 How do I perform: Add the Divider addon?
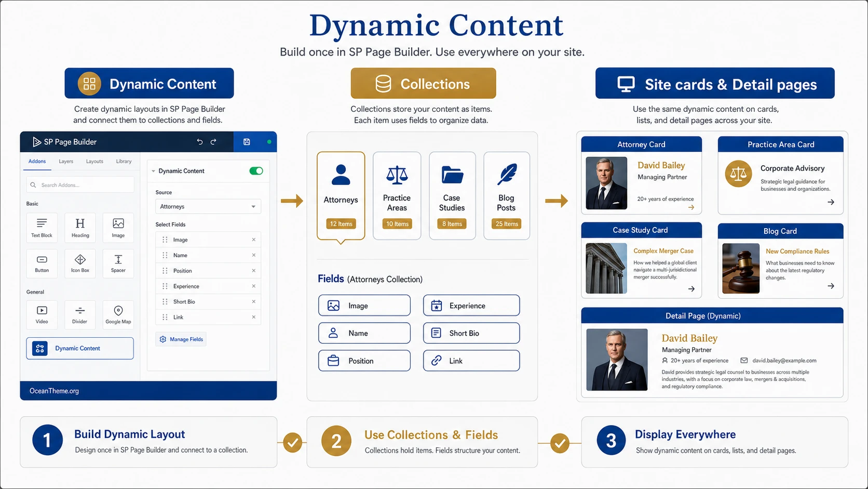(x=80, y=314)
